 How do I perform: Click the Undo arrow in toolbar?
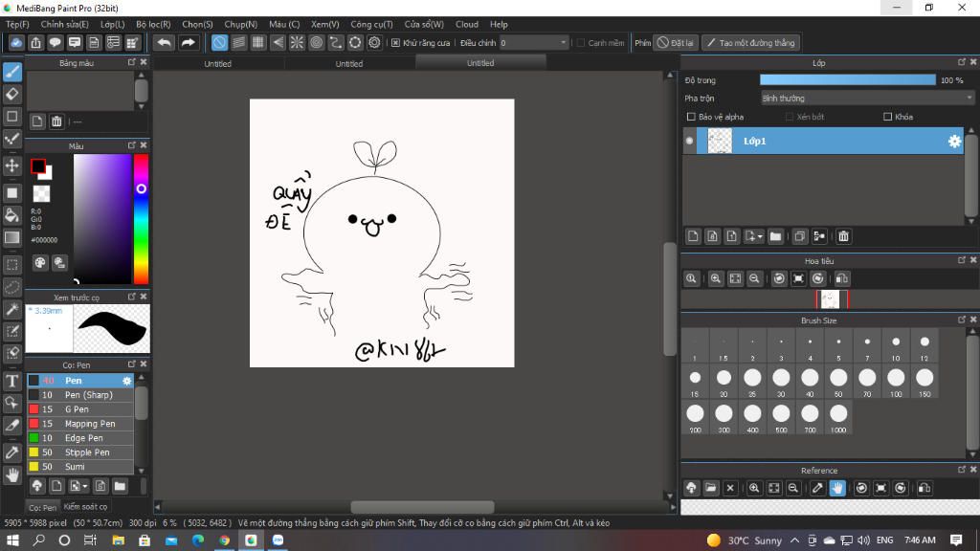click(x=165, y=42)
